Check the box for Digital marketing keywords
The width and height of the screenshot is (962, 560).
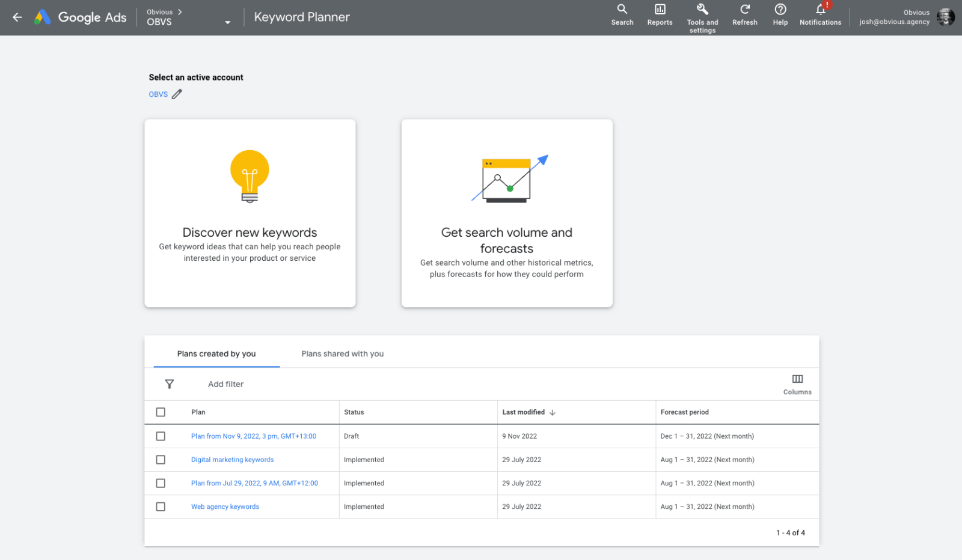click(161, 460)
